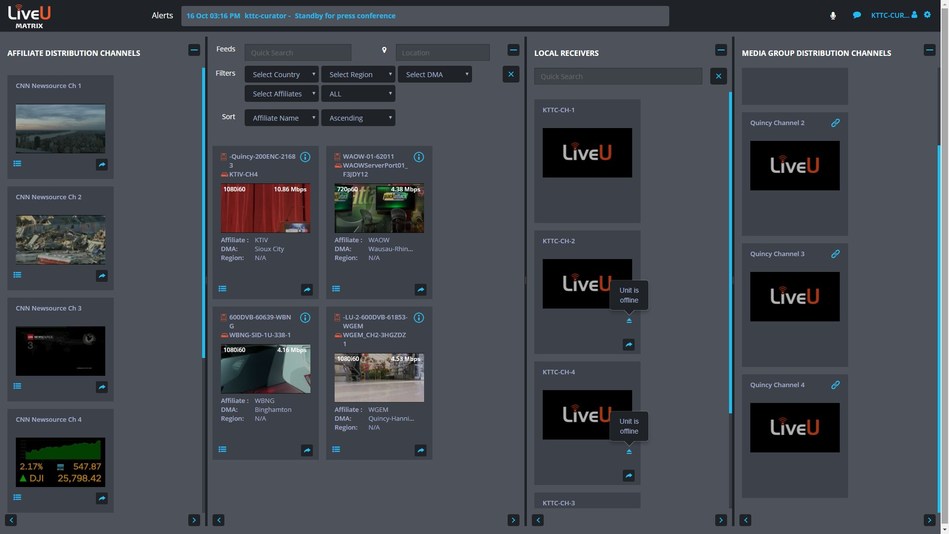Screen dimensions: 949x534
Task: Open details list for WAOW feed card
Action: coord(336,289)
